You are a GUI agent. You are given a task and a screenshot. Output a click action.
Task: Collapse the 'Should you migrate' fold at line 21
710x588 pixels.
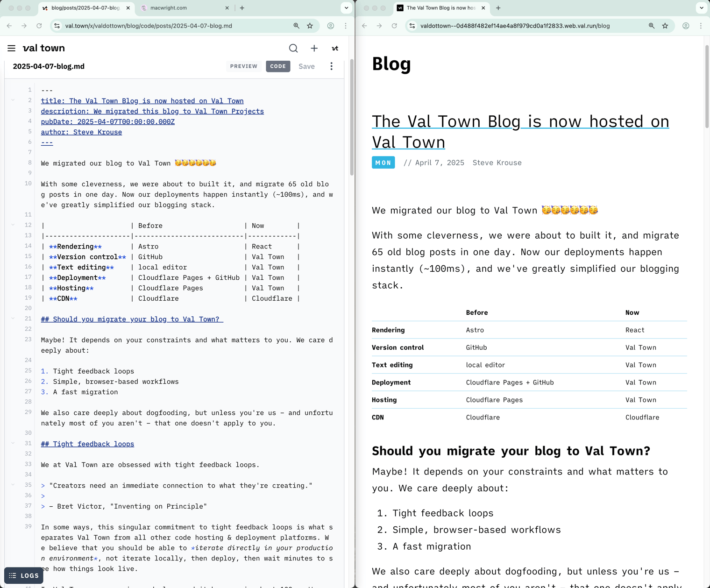coord(13,318)
